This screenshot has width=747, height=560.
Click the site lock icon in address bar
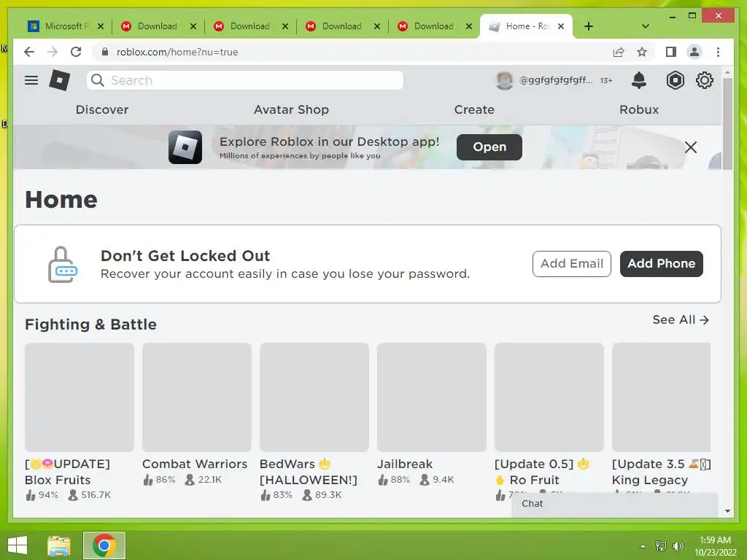(105, 52)
